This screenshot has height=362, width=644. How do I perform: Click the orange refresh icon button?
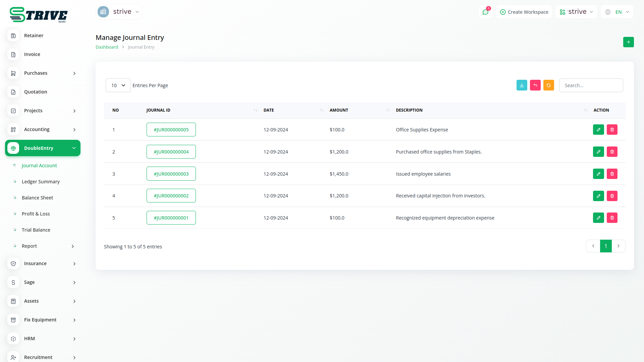pos(548,85)
